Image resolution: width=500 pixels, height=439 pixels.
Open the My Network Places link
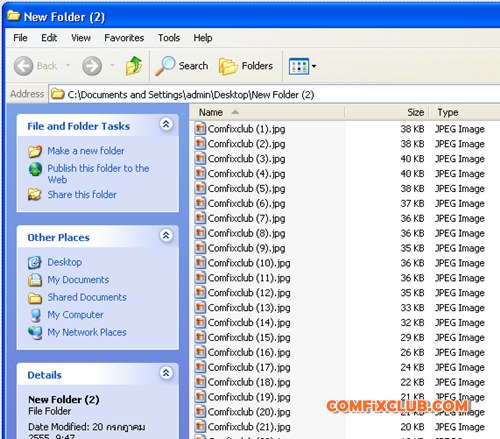87,332
